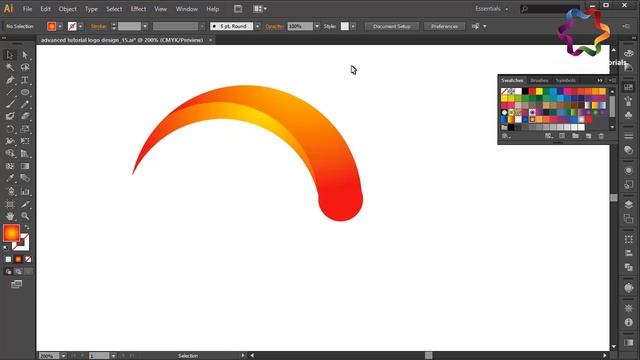640x360 pixels.
Task: Pick the black swatch in top row
Action: [x=525, y=91]
